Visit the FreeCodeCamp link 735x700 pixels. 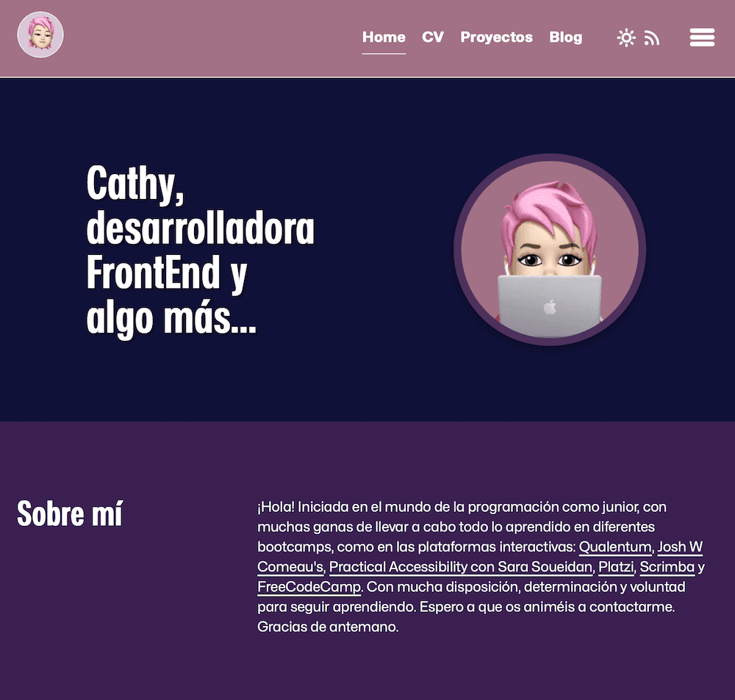[307, 587]
